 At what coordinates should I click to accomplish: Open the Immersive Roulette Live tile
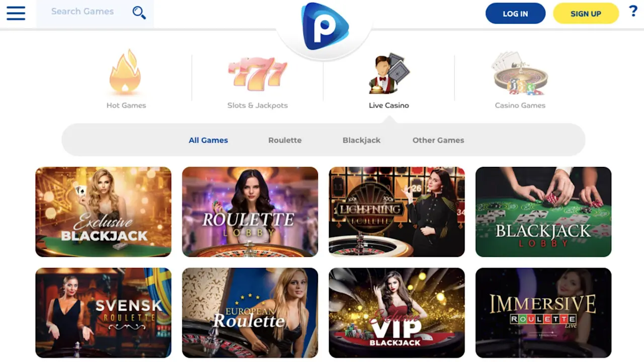tap(543, 313)
